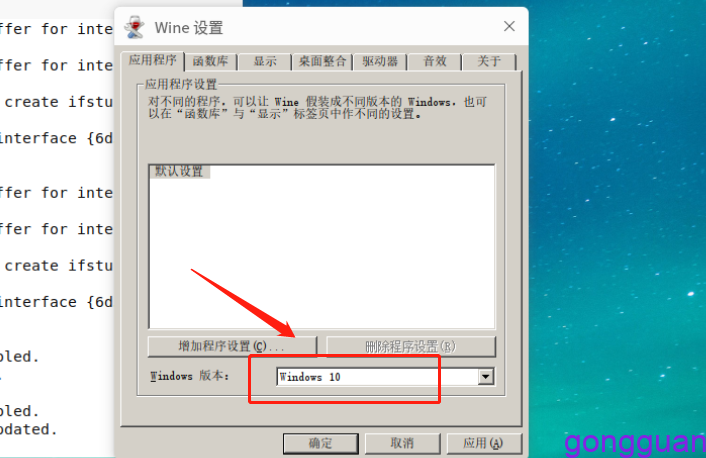Image resolution: width=706 pixels, height=458 pixels.
Task: Click the empty area of the application listbox
Action: tap(322, 252)
